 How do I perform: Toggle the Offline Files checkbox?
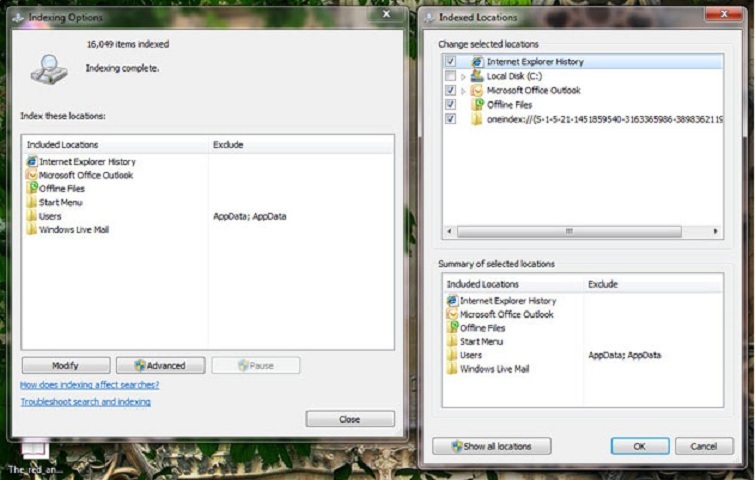(x=450, y=104)
